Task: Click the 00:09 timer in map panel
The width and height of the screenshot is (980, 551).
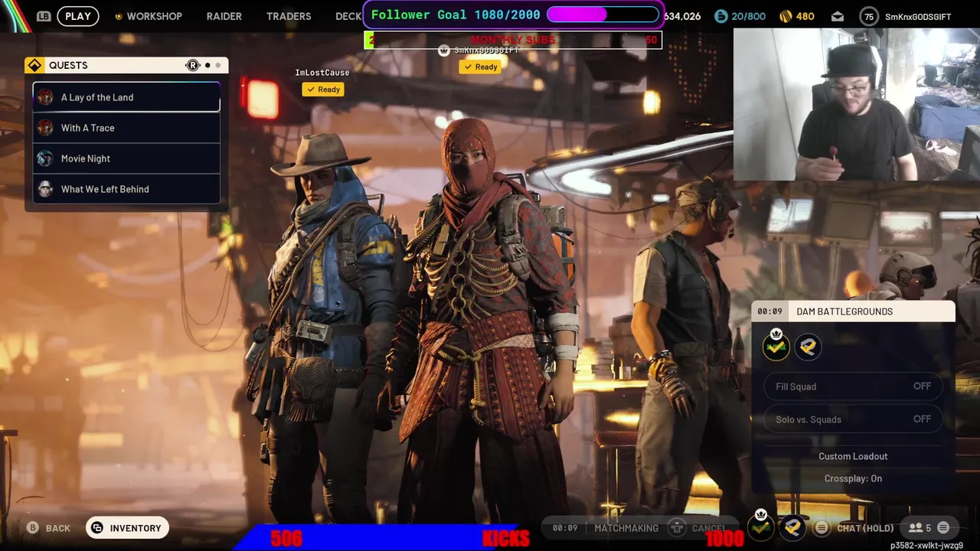Action: point(769,311)
